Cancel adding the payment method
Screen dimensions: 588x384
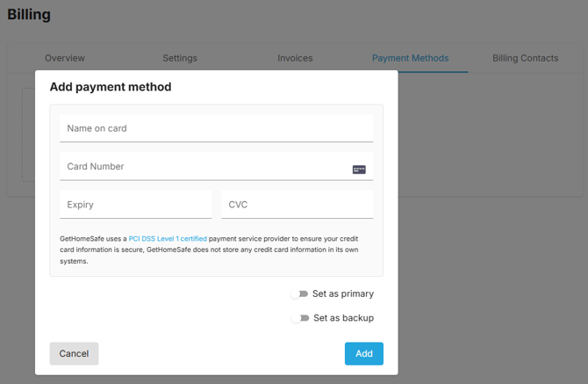pyautogui.click(x=74, y=353)
